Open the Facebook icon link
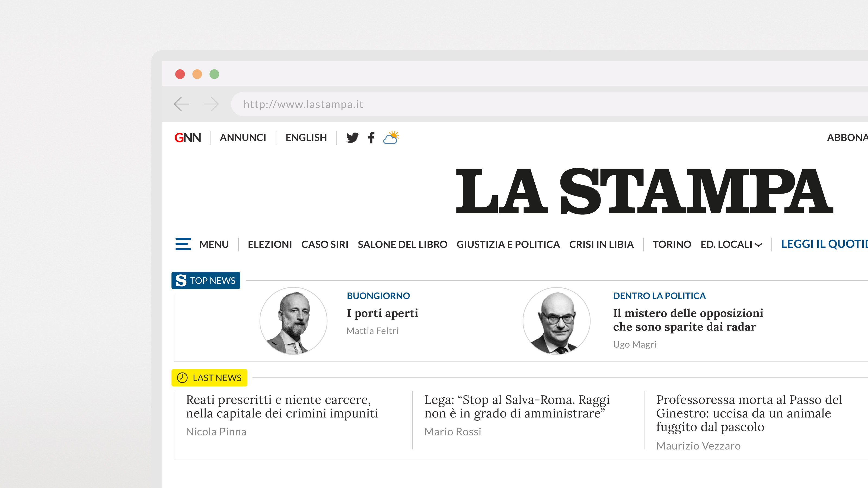 [371, 138]
